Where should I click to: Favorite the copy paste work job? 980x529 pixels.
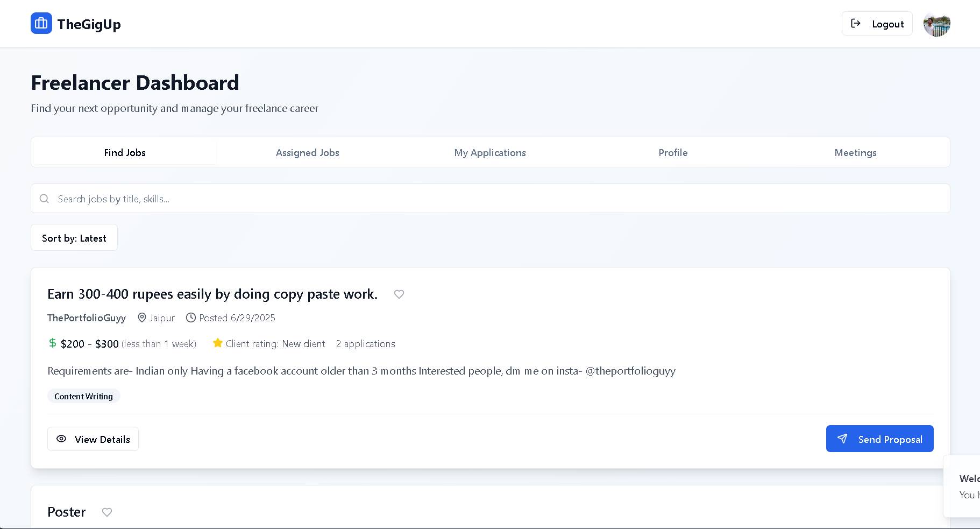click(x=399, y=294)
